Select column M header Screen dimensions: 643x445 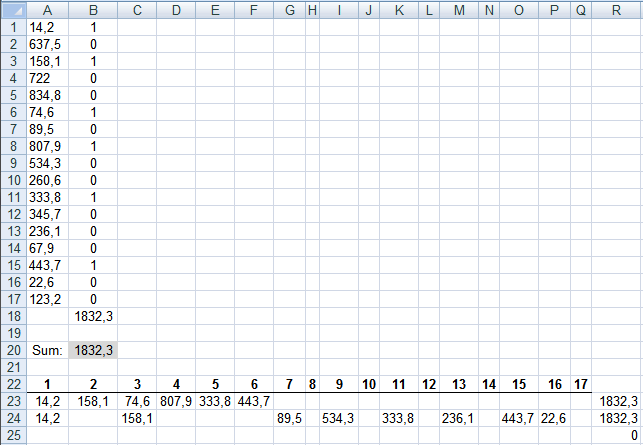tap(459, 10)
